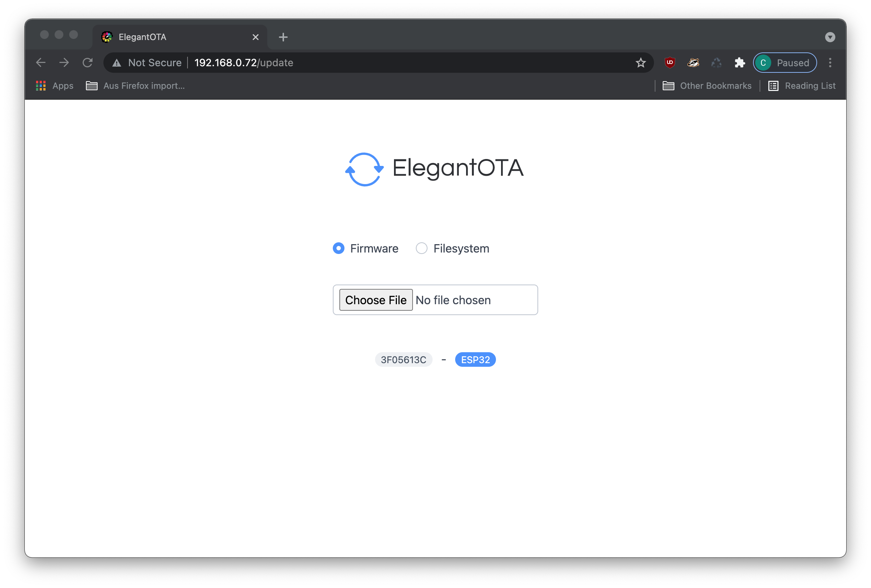Click the address bar URL field
This screenshot has width=871, height=588.
[375, 63]
